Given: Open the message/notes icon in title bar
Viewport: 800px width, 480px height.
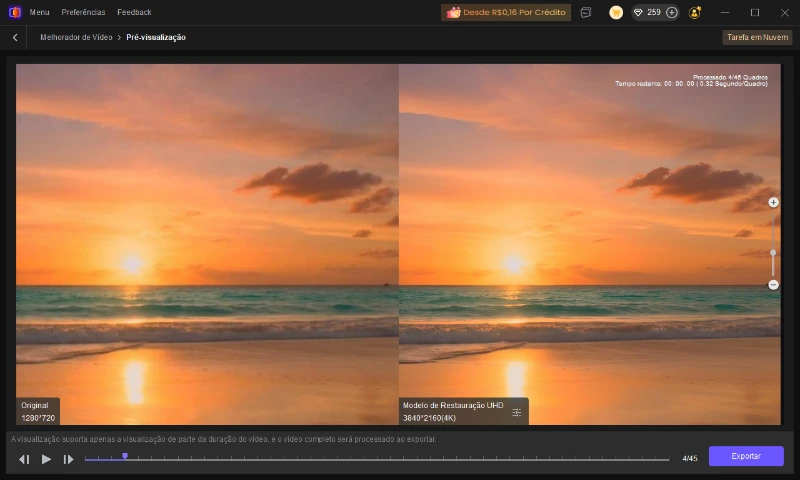Looking at the screenshot, I should point(586,12).
